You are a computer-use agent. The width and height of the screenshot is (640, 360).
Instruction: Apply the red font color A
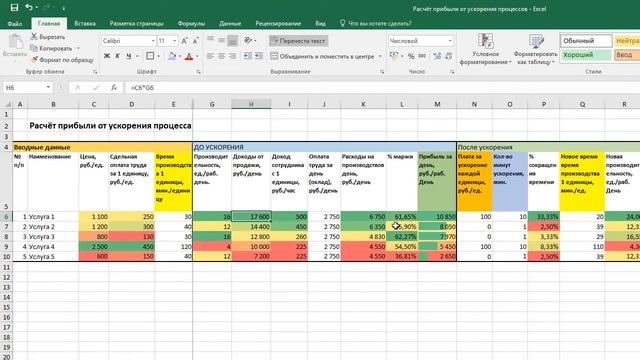pos(189,56)
